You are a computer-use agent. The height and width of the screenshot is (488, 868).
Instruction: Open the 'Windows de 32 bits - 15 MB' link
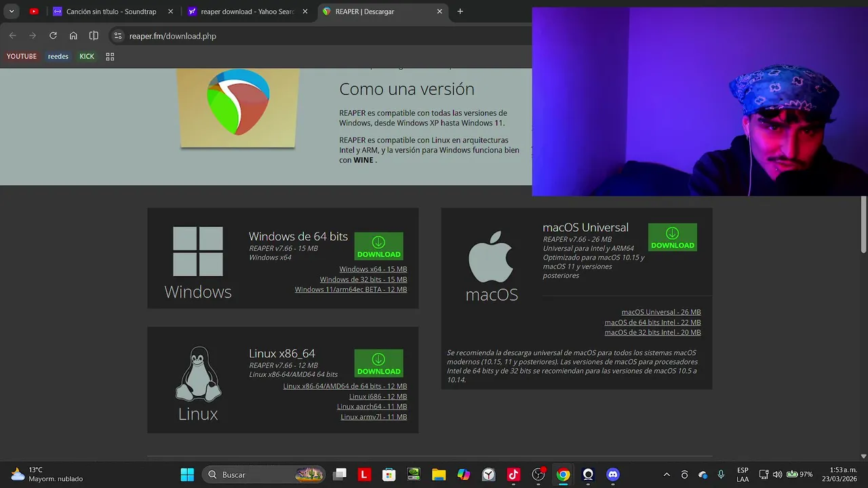pos(363,279)
